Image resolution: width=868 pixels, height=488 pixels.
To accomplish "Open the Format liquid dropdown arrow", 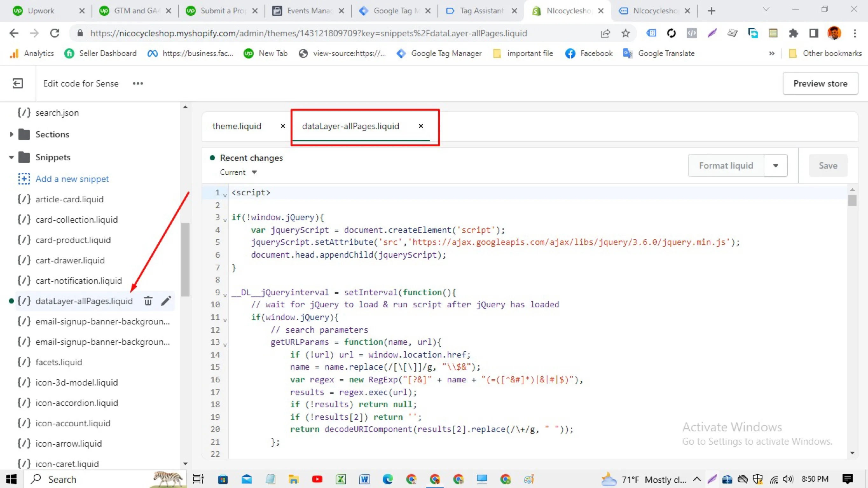I will 776,166.
